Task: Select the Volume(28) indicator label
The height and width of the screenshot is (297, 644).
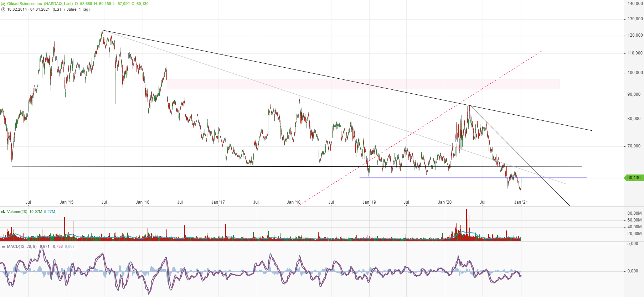Action: pos(17,212)
